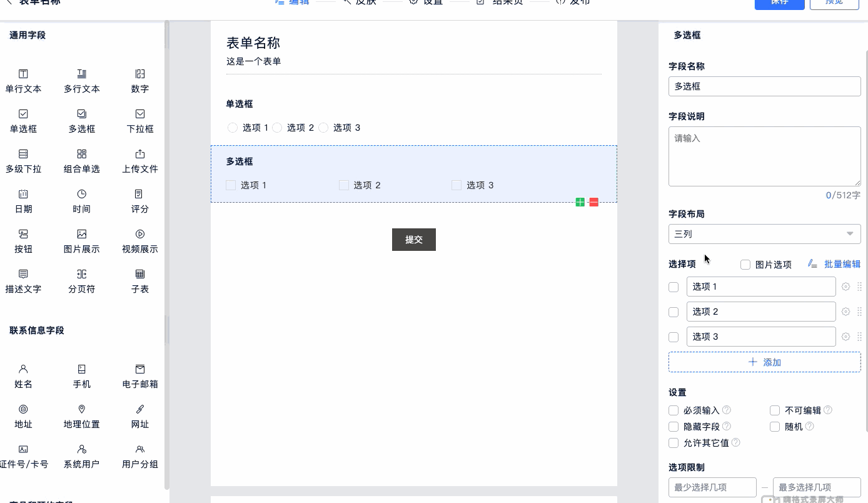This screenshot has height=503, width=868.
Task: Open settings gear for 选项 1
Action: pyautogui.click(x=845, y=287)
